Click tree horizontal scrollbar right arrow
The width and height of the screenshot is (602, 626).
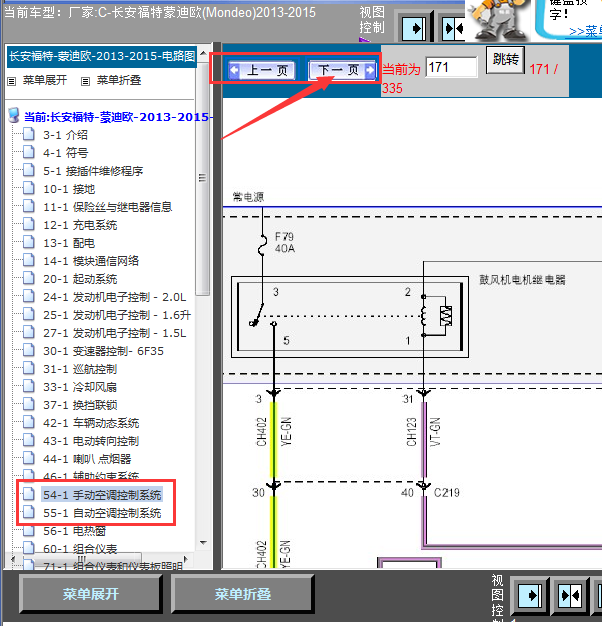click(x=185, y=559)
